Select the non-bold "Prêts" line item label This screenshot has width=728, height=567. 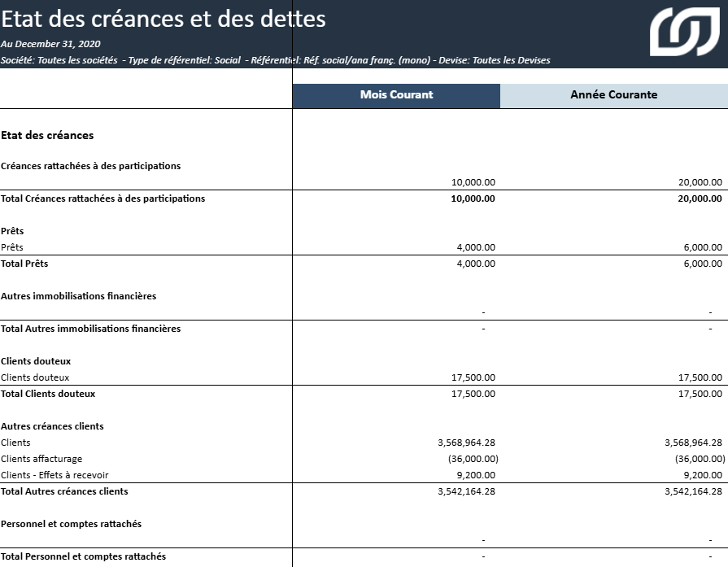pos(12,247)
